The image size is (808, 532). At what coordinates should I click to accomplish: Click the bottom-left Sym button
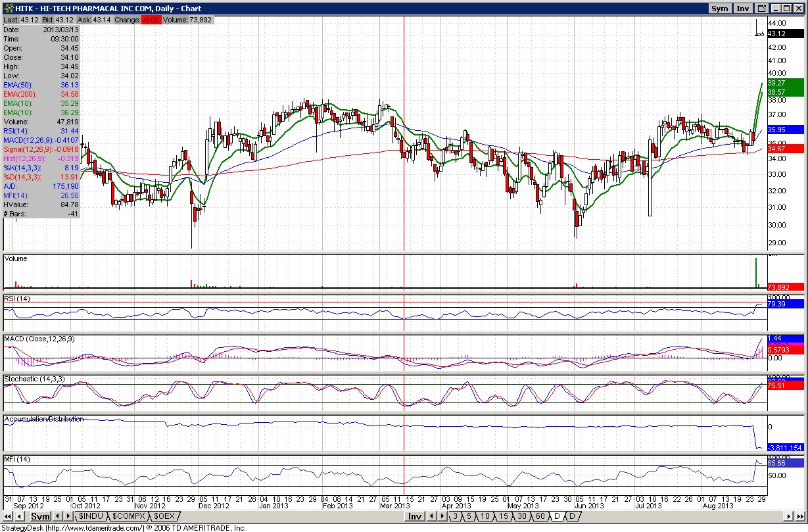40,516
